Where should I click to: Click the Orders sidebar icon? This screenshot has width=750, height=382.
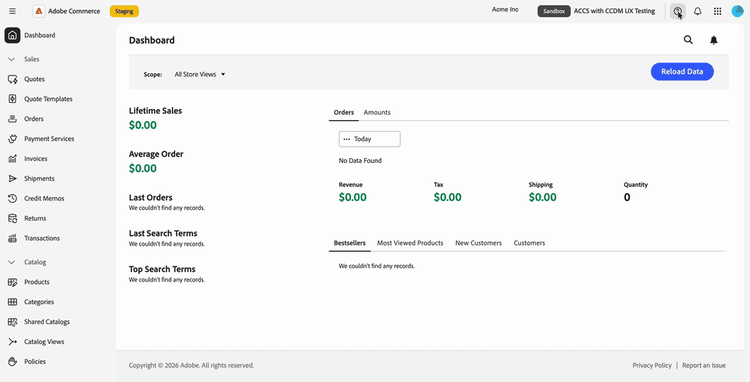12,119
